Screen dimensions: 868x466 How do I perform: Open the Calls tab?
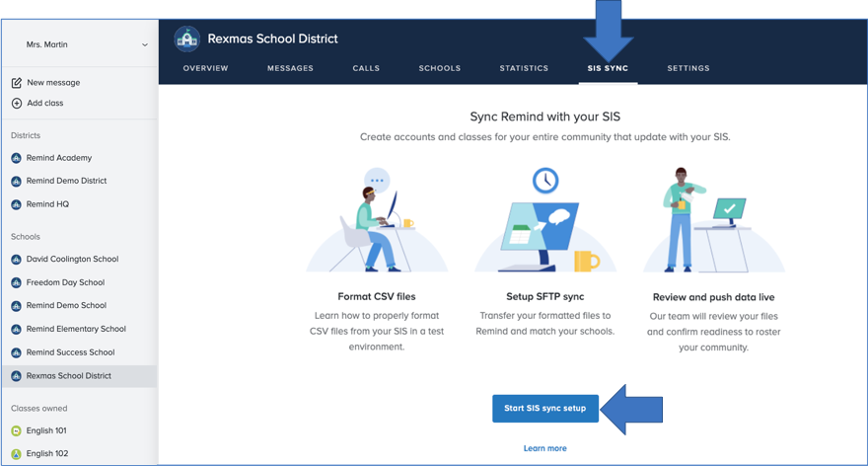pos(366,68)
